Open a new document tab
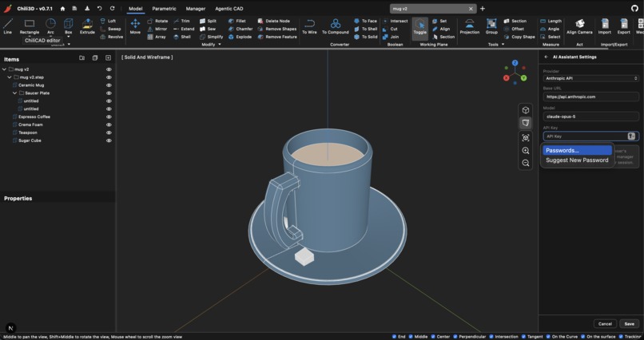The image size is (644, 340). tap(482, 9)
